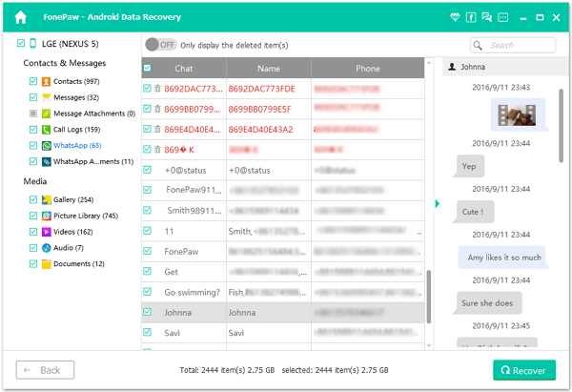Image resolution: width=572 pixels, height=392 pixels.
Task: Click the search magnifier icon
Action: pyautogui.click(x=478, y=45)
